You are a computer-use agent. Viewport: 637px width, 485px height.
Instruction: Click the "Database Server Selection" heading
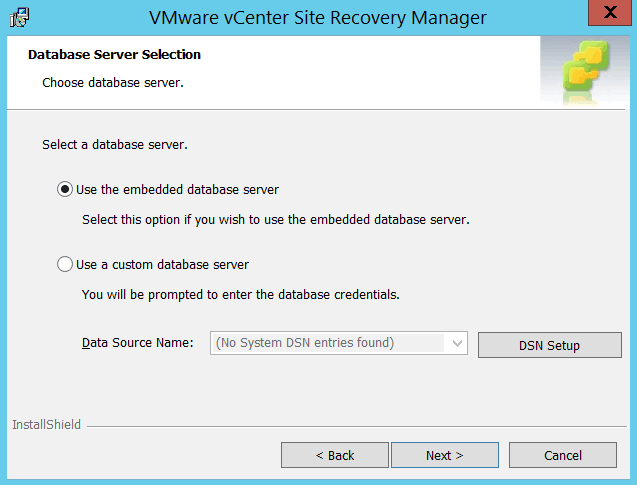click(x=114, y=54)
